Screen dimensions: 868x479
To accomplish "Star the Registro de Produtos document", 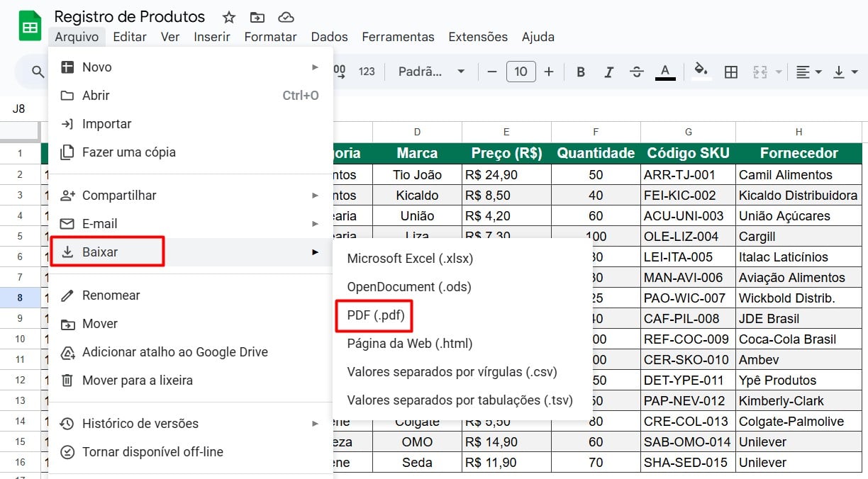I will tap(228, 17).
